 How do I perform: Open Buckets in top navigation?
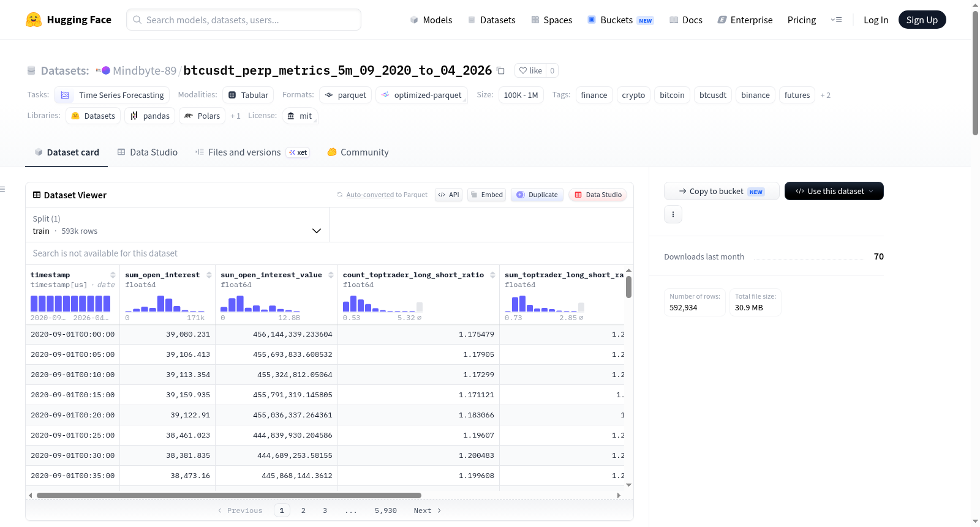pyautogui.click(x=620, y=20)
